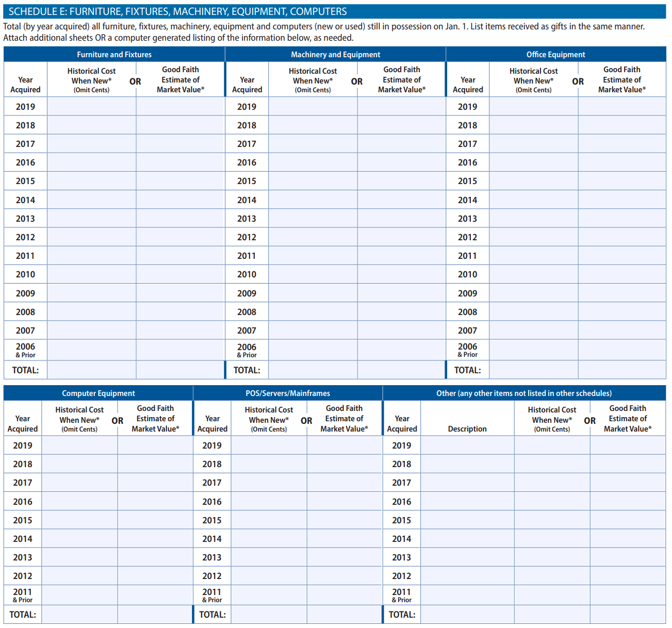The height and width of the screenshot is (628, 672).
Task: Select POS/Servers/Mainframes TOTAL Historical Cost field
Action: pos(269,614)
